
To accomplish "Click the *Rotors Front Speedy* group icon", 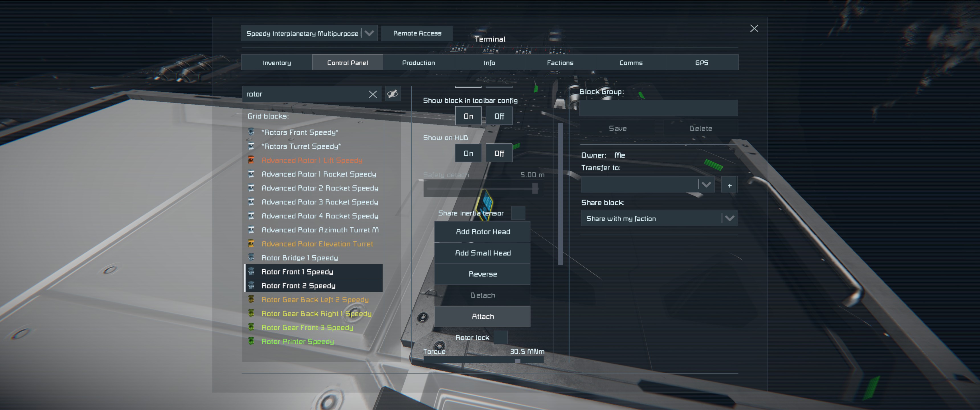I will (251, 132).
